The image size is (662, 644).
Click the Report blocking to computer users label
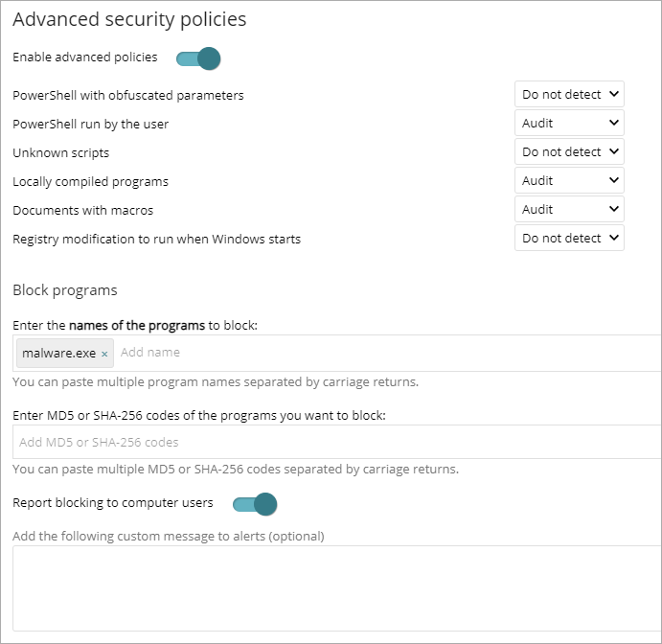pos(113,502)
